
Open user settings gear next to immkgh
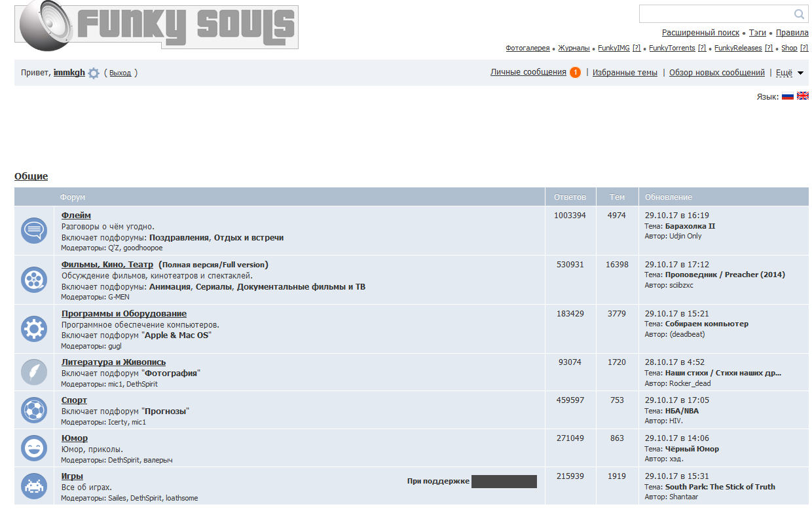coord(94,73)
